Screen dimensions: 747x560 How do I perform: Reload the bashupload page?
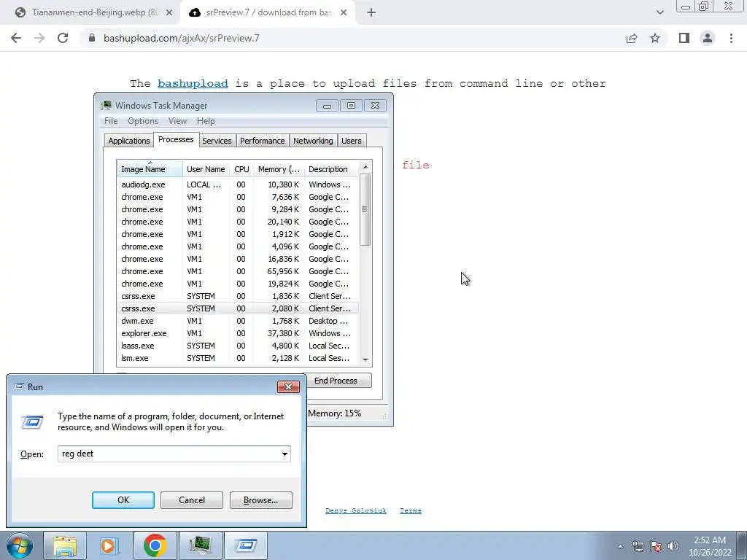click(63, 38)
